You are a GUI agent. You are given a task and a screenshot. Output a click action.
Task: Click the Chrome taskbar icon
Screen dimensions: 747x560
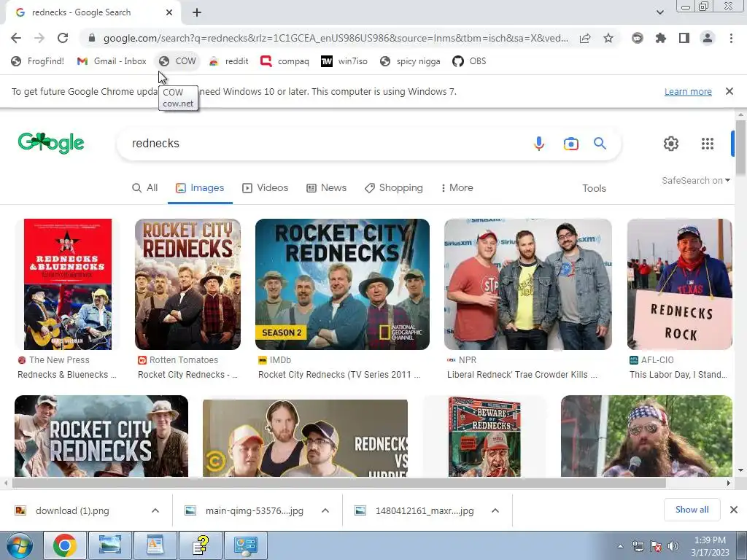pyautogui.click(x=64, y=545)
